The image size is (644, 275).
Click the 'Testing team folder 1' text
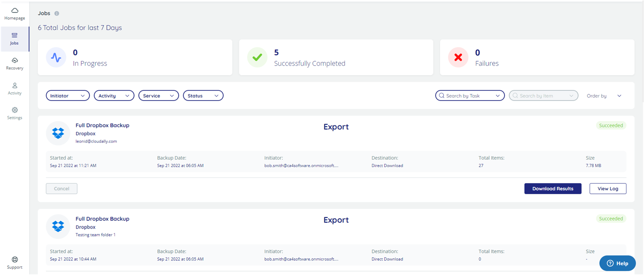click(95, 235)
